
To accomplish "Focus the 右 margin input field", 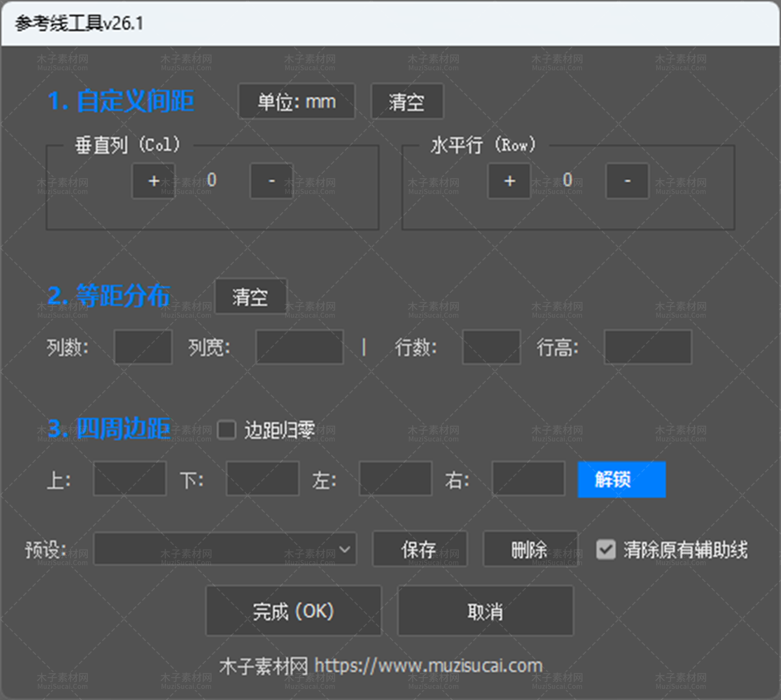I will coord(528,479).
